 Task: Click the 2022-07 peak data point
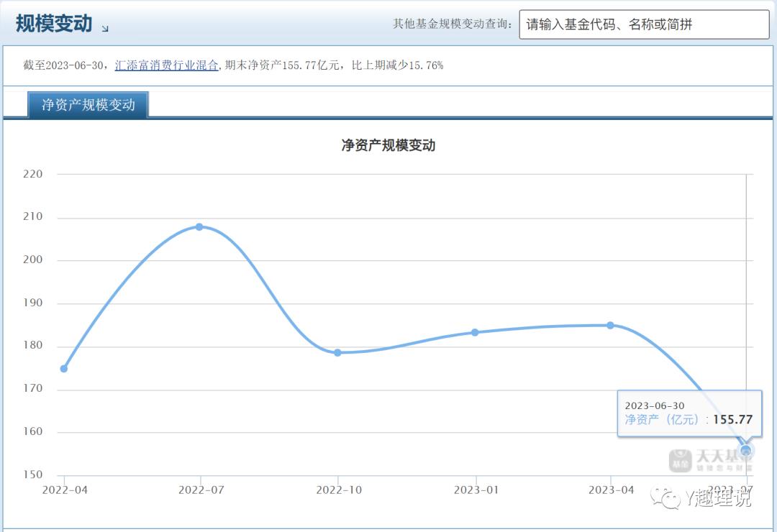199,226
